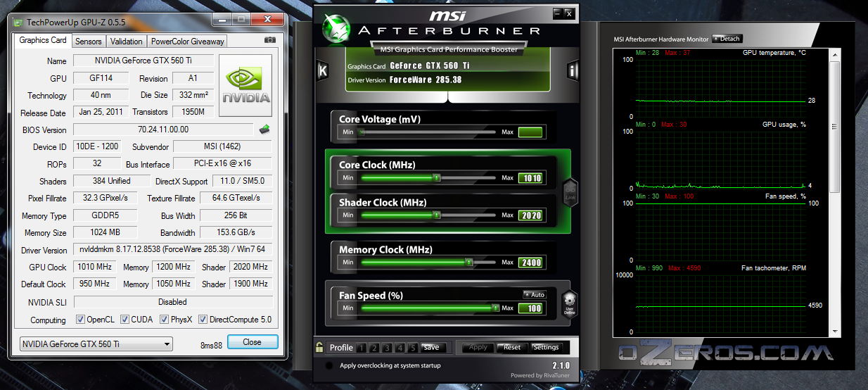Click the GPU-Z camera screenshot icon
Viewport: 868px width, 390px height.
coord(270,40)
